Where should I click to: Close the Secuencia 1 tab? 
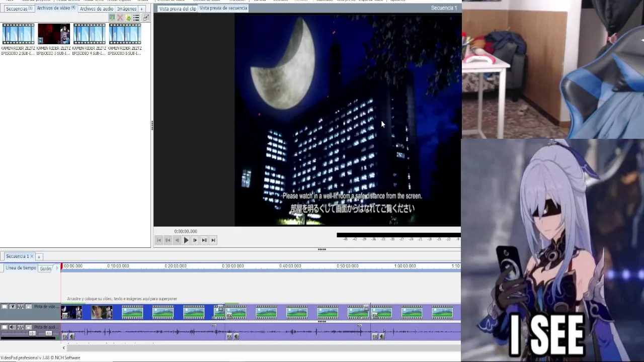(x=32, y=256)
